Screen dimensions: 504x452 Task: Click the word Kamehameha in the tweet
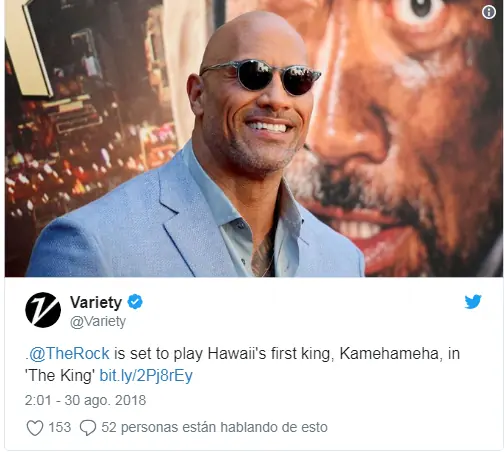tap(389, 353)
